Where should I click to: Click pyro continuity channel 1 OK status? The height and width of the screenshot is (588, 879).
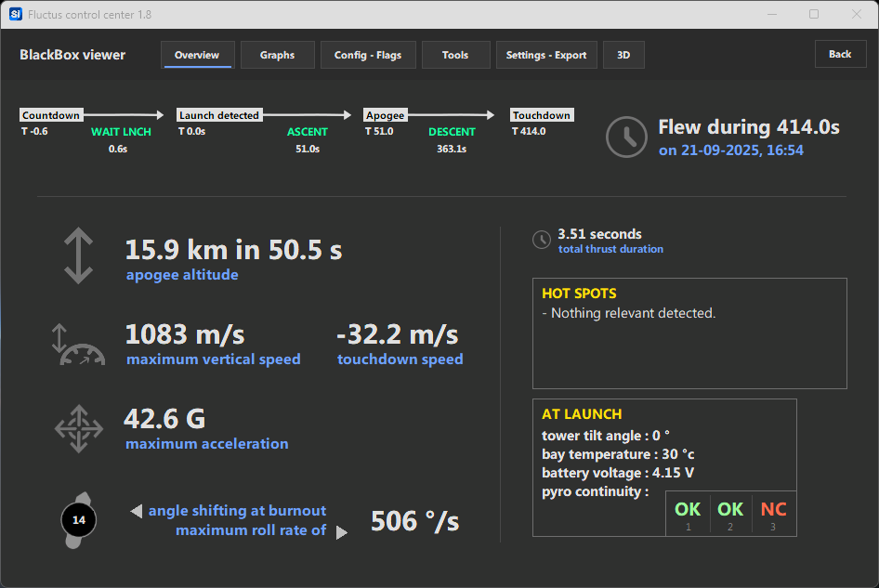[x=688, y=513]
